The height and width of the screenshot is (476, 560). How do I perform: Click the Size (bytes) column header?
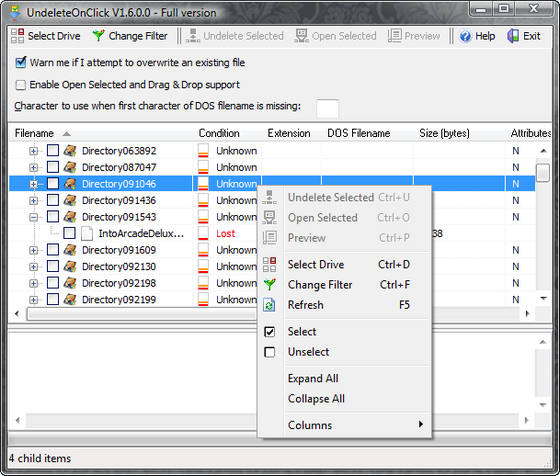tap(444, 133)
